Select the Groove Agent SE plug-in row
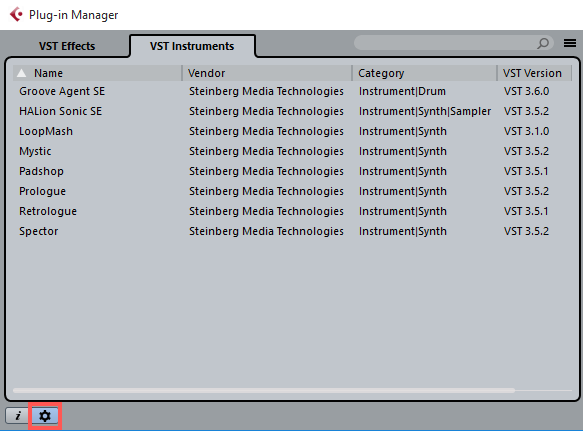This screenshot has height=431, width=583. point(292,91)
